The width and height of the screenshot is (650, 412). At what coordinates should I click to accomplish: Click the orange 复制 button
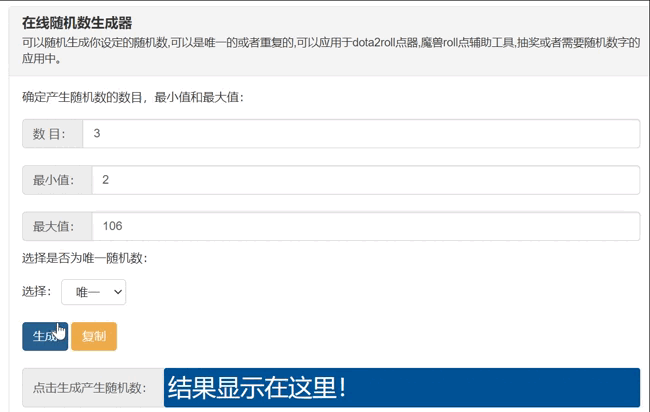94,336
